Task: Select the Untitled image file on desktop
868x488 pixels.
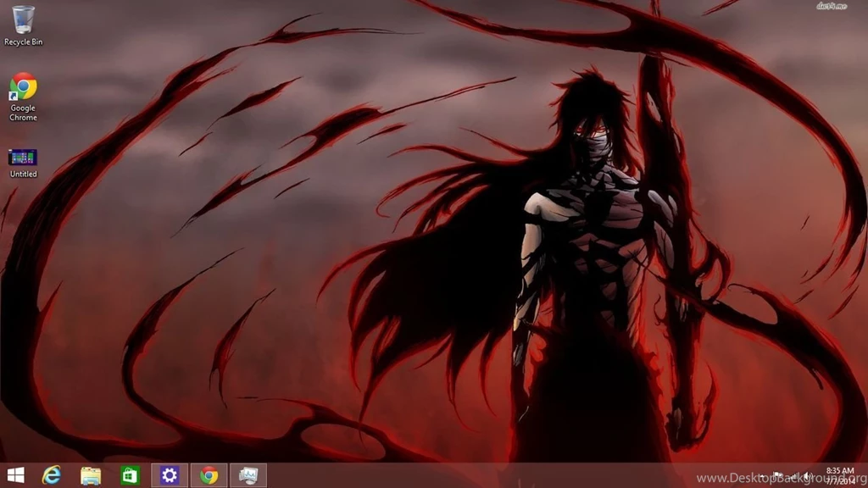Action: pyautogui.click(x=23, y=164)
